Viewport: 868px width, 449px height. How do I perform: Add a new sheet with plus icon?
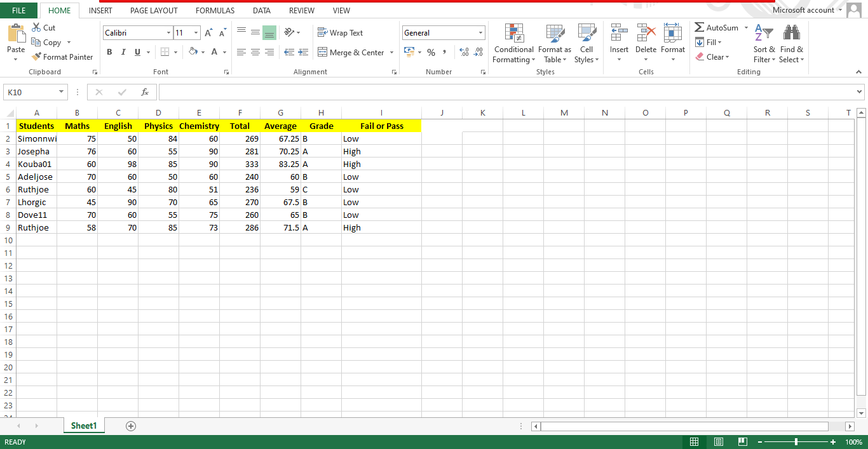coord(131,426)
